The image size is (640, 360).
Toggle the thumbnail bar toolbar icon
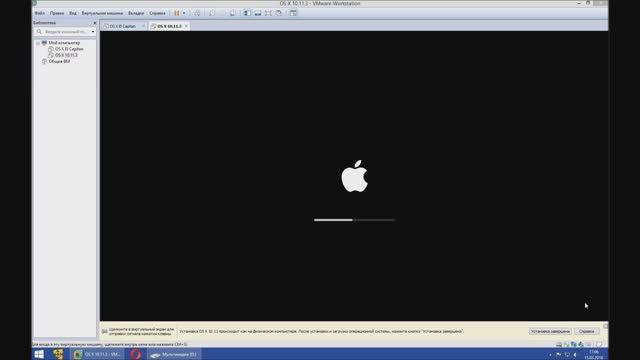coord(258,13)
